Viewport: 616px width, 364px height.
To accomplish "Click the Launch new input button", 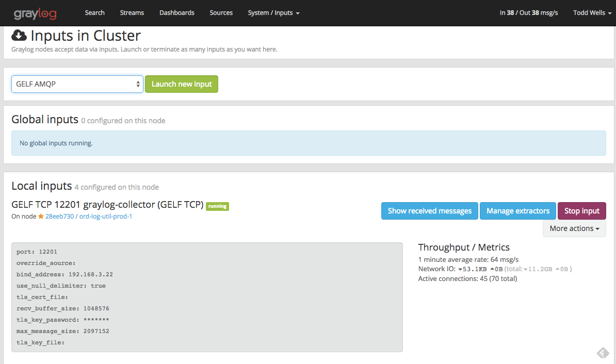I will (182, 84).
